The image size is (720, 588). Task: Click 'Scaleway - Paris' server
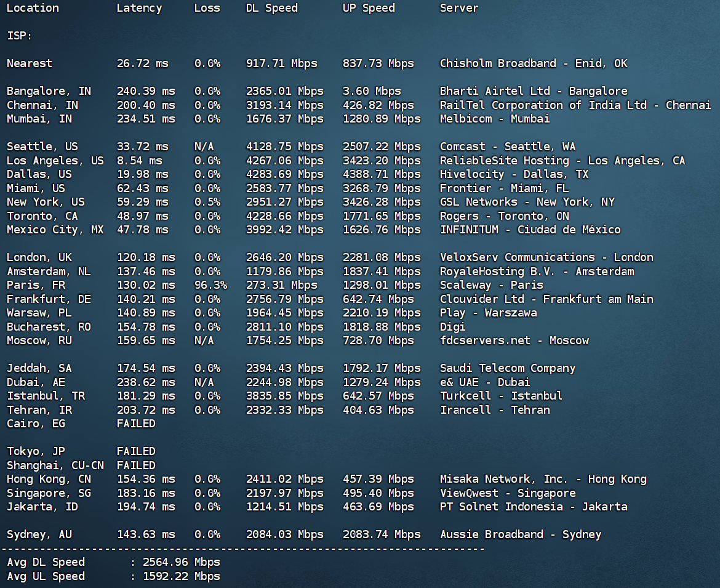pyautogui.click(x=491, y=285)
